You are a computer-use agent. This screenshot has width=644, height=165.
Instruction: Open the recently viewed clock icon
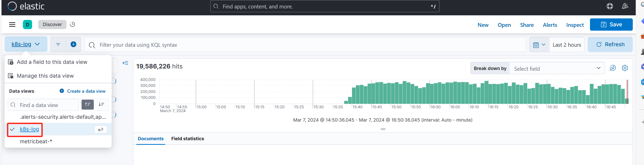pos(72,25)
